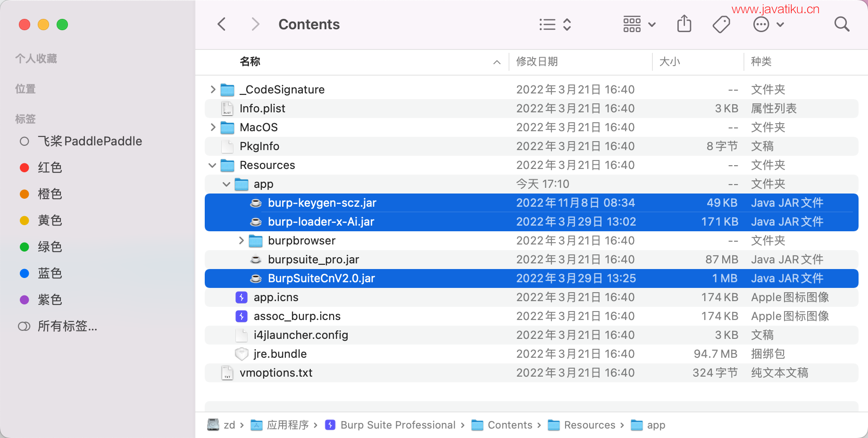Go to app in the path bar
Screen dimensions: 868x438
(648, 425)
